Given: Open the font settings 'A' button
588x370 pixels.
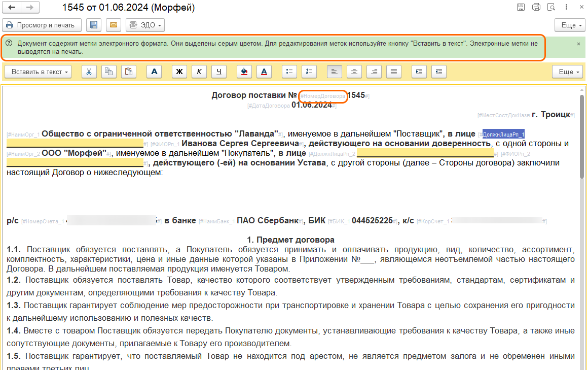Looking at the screenshot, I should 154,72.
